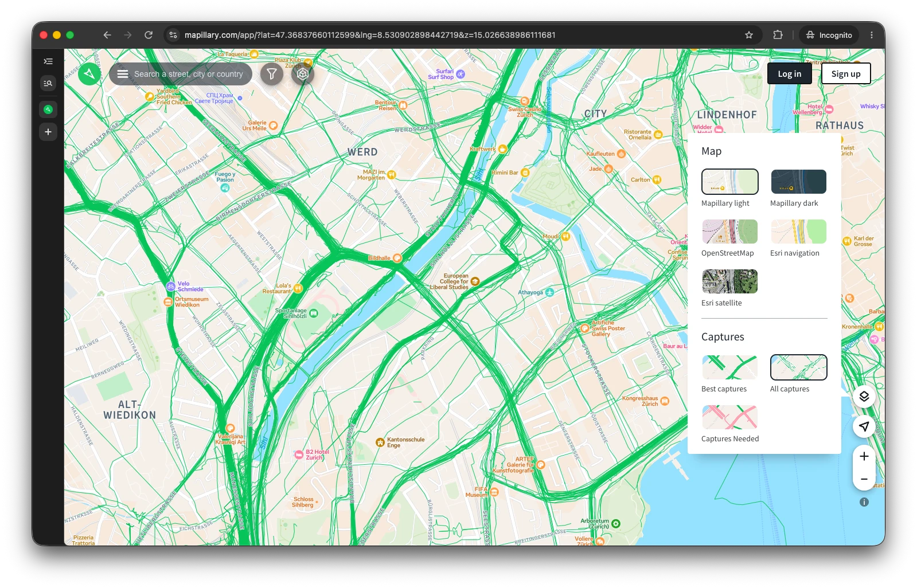The height and width of the screenshot is (588, 917).
Task: Click the locate-me arrow button
Action: point(864,426)
